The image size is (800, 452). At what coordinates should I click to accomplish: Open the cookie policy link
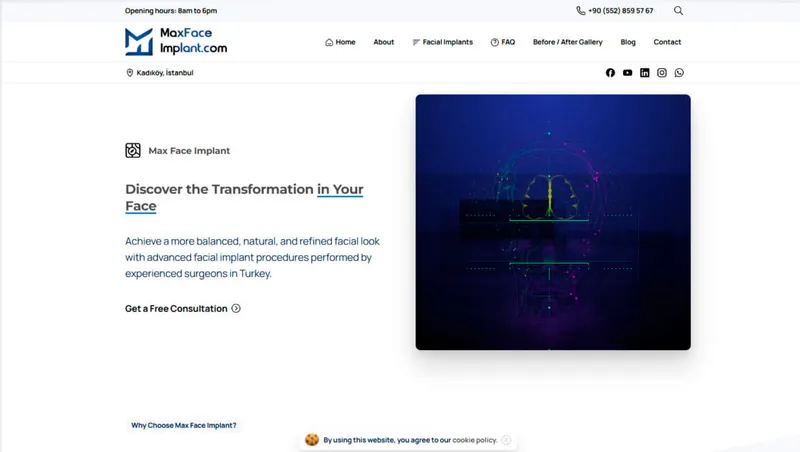pyautogui.click(x=474, y=440)
